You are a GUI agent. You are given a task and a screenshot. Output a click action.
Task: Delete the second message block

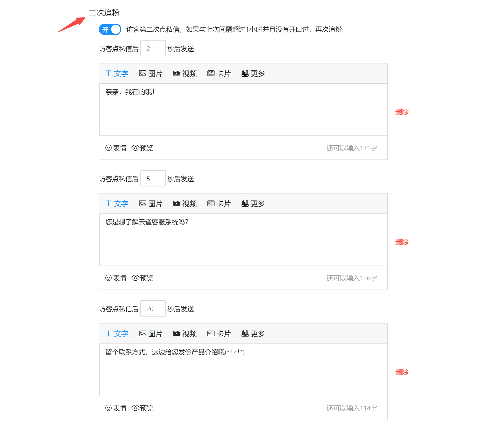pyautogui.click(x=402, y=242)
